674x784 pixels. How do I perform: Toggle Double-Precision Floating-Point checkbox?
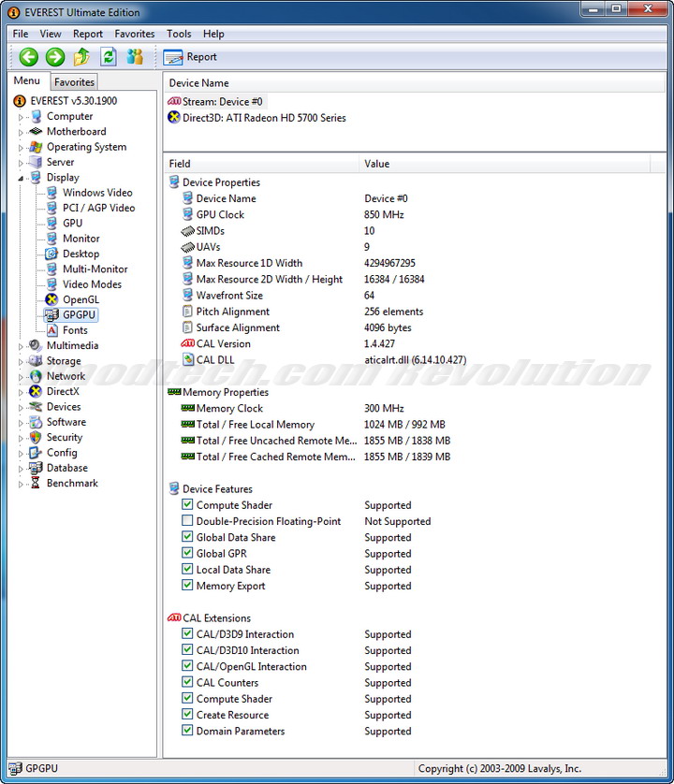pyautogui.click(x=187, y=520)
